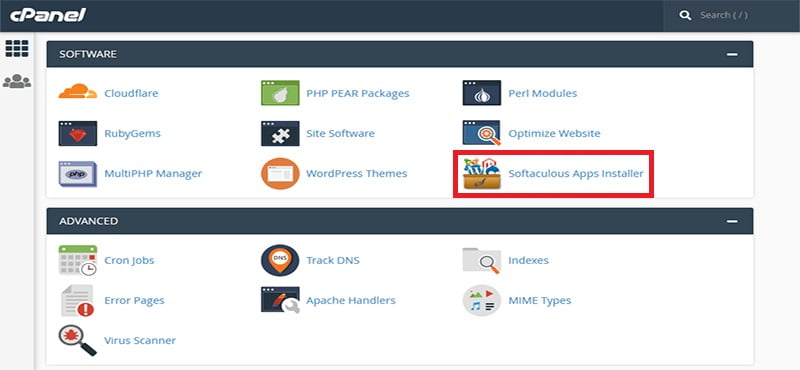The width and height of the screenshot is (800, 370).
Task: Open the WordPress Themes link
Action: [357, 174]
